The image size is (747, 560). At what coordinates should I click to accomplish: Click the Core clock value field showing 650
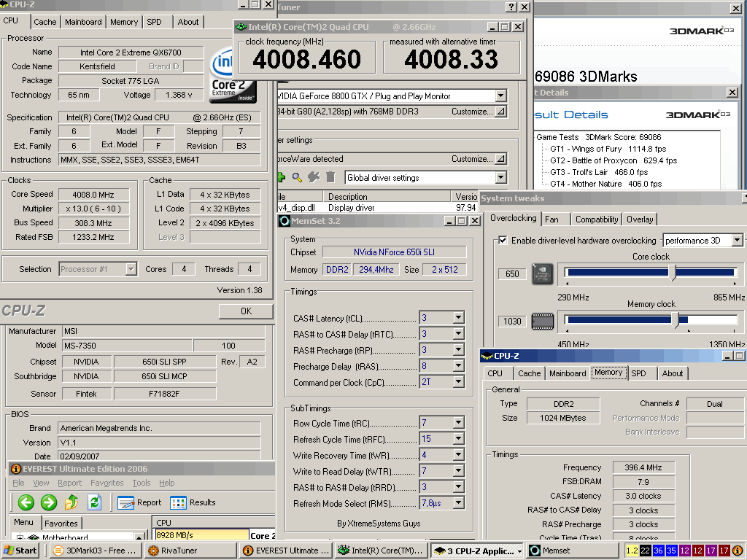click(512, 274)
